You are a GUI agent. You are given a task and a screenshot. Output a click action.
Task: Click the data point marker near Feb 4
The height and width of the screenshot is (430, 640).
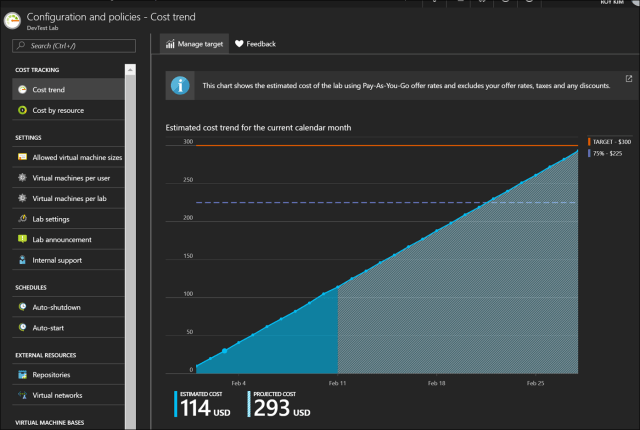pos(224,351)
